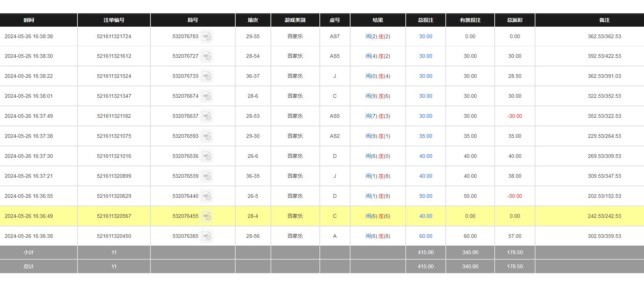The image size is (644, 283).
Task: Open the 50.00 total bet link
Action: (426, 196)
